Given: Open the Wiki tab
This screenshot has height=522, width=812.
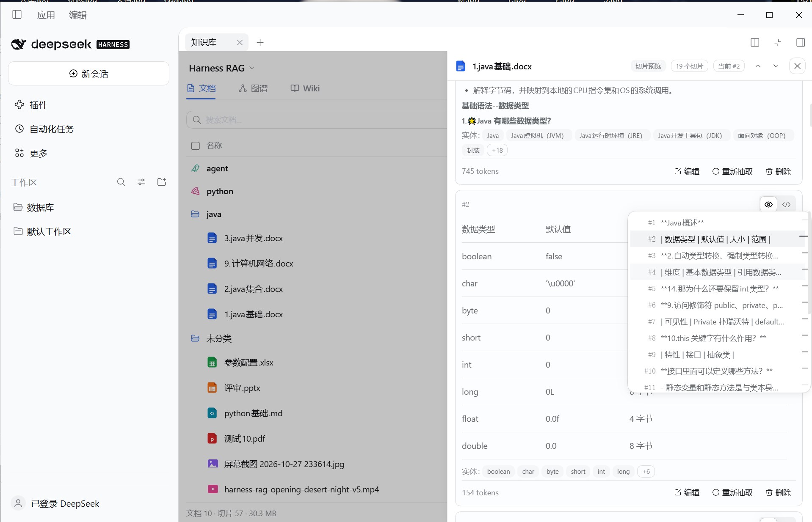Looking at the screenshot, I should [x=305, y=88].
